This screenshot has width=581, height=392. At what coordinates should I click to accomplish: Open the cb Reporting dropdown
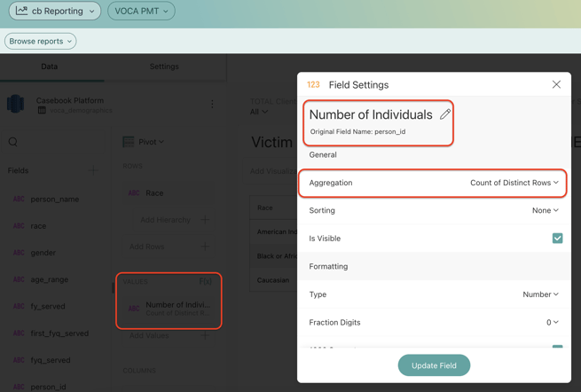[56, 12]
